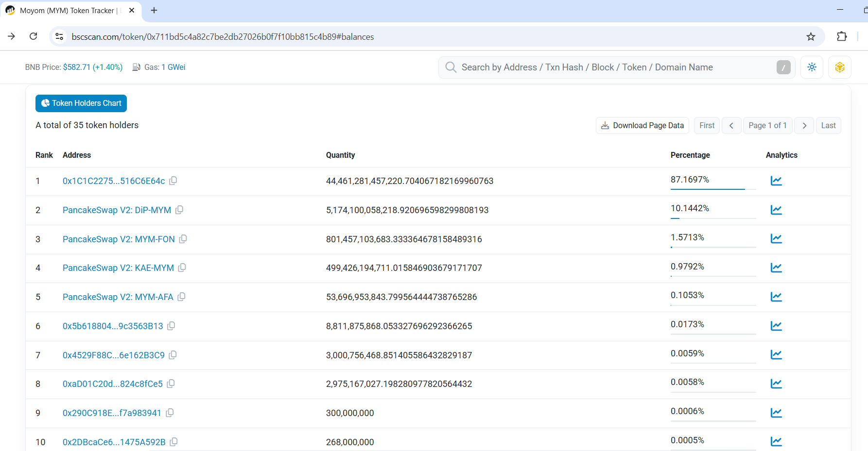This screenshot has width=868, height=451.
Task: Go to the next page of holders
Action: coord(804,125)
